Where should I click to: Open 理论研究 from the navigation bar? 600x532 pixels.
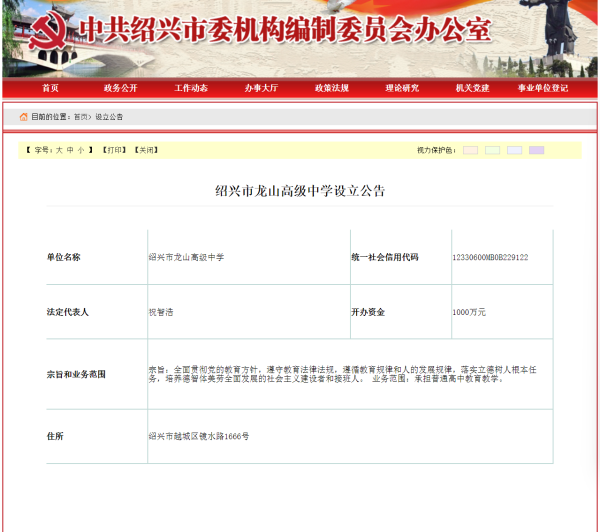click(x=402, y=88)
